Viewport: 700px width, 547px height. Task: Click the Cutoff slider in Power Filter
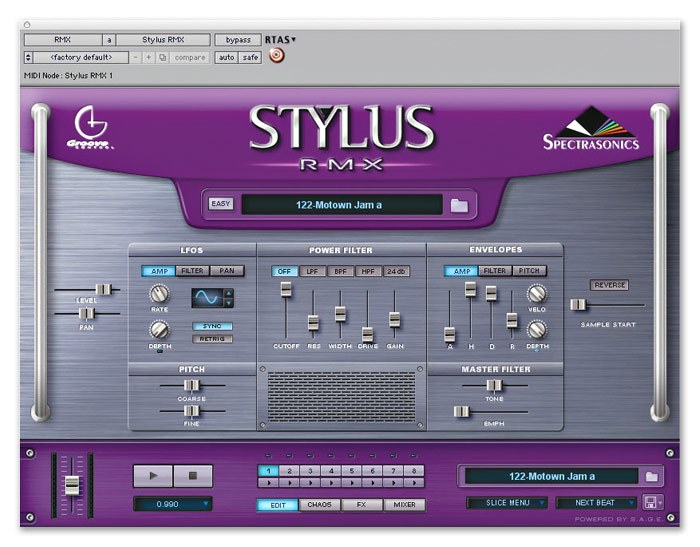point(286,289)
